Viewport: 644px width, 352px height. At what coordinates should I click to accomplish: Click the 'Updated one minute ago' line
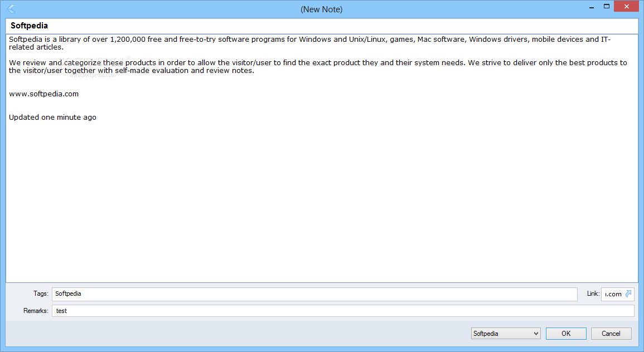tap(52, 118)
